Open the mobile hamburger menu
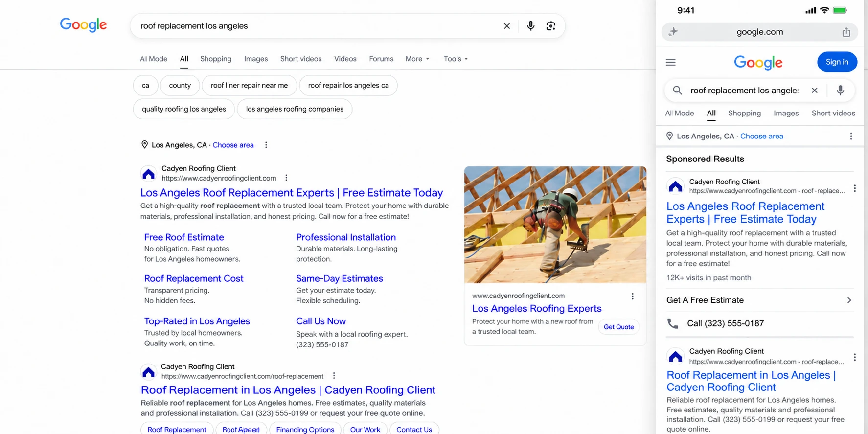 pyautogui.click(x=671, y=62)
